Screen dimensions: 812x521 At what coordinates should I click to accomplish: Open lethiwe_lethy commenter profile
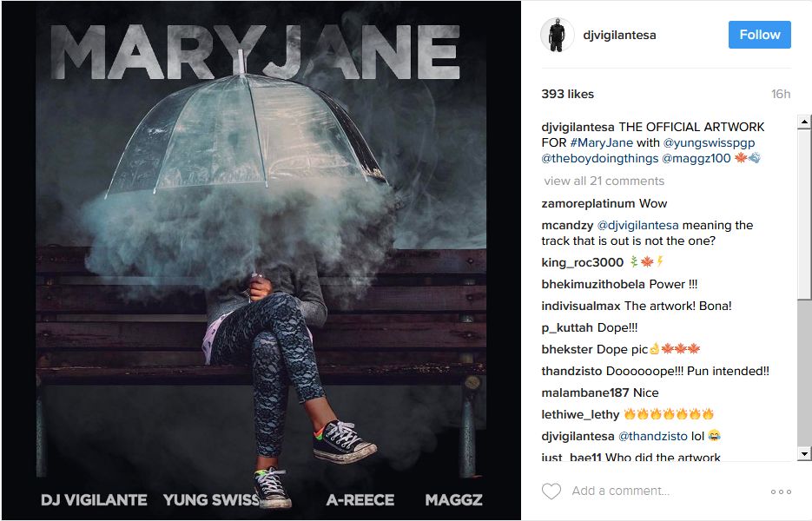coord(580,414)
